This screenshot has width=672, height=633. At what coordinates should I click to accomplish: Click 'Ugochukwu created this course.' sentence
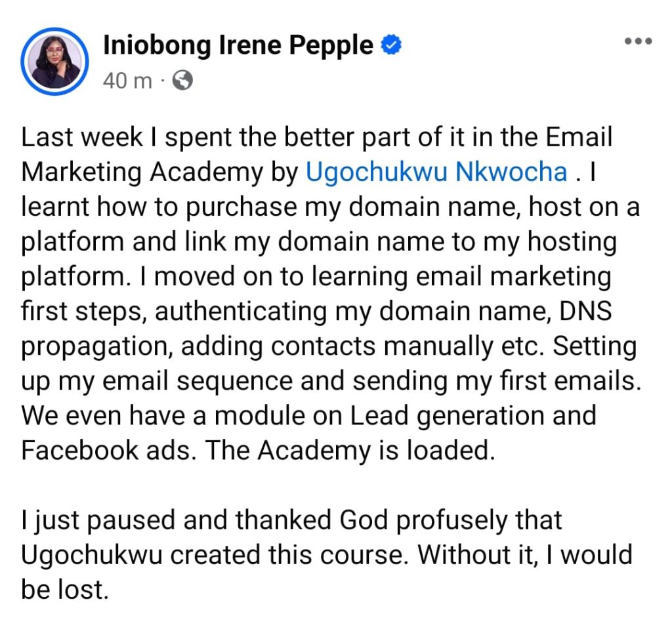coord(213,555)
